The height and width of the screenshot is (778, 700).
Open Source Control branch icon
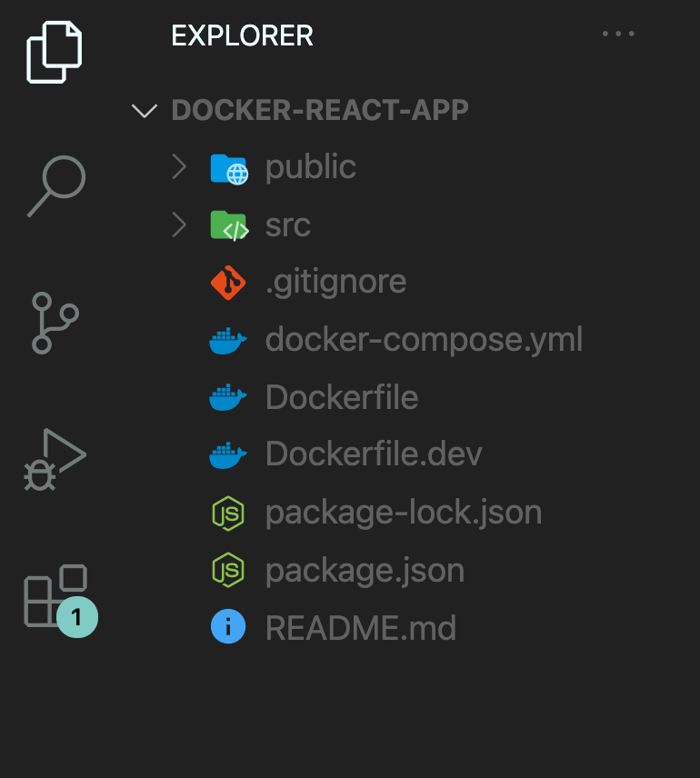(55, 323)
